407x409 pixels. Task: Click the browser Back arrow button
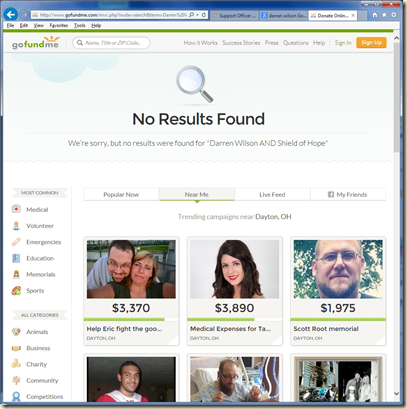tap(11, 15)
